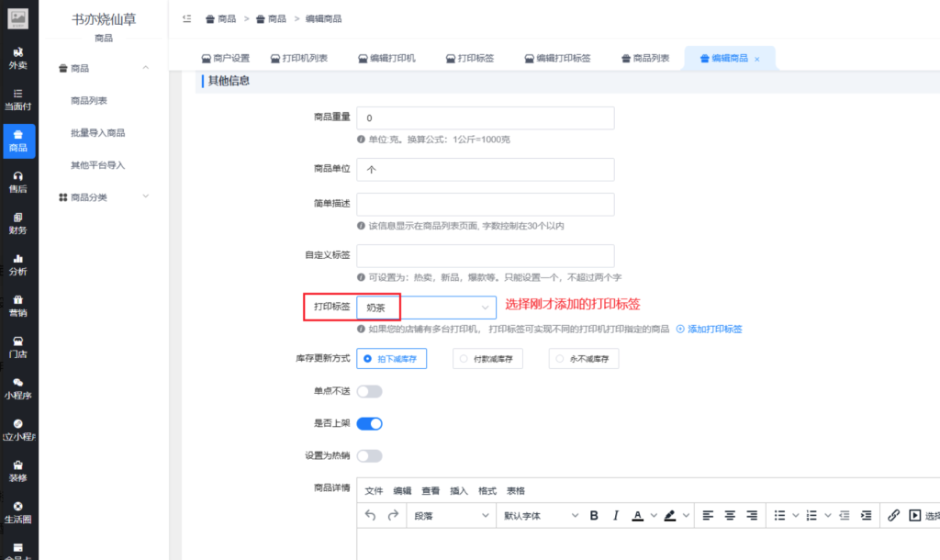Expand the 商品分类 menu group
Image resolution: width=940 pixels, height=560 pixels.
[104, 196]
